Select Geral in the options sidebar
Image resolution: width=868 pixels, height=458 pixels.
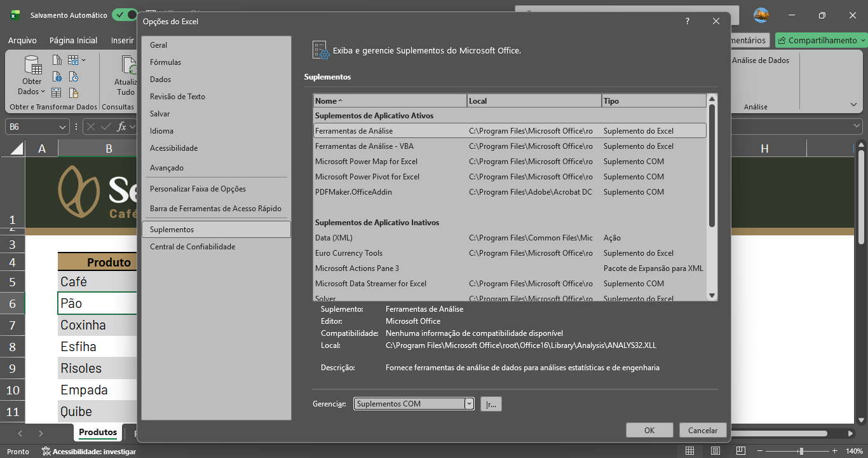click(216, 45)
